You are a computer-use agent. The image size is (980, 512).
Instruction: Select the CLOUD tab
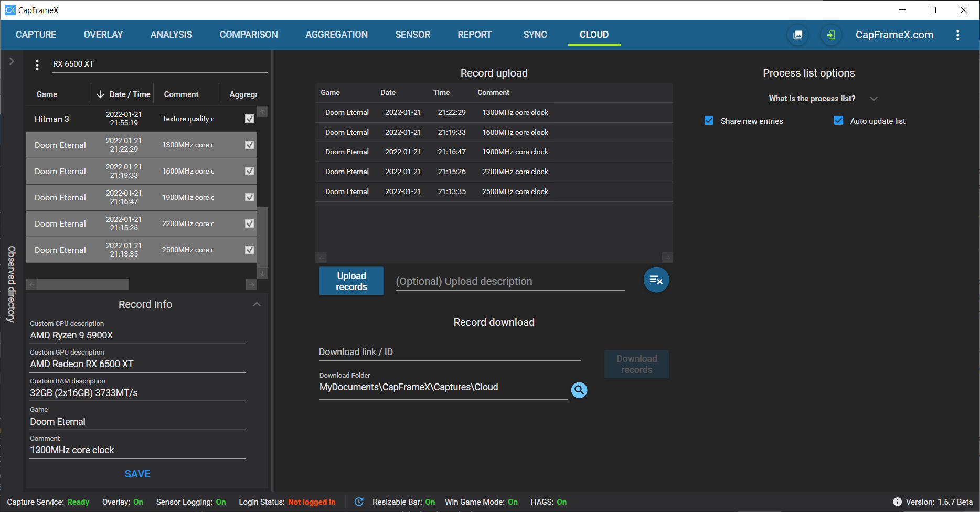pos(594,35)
